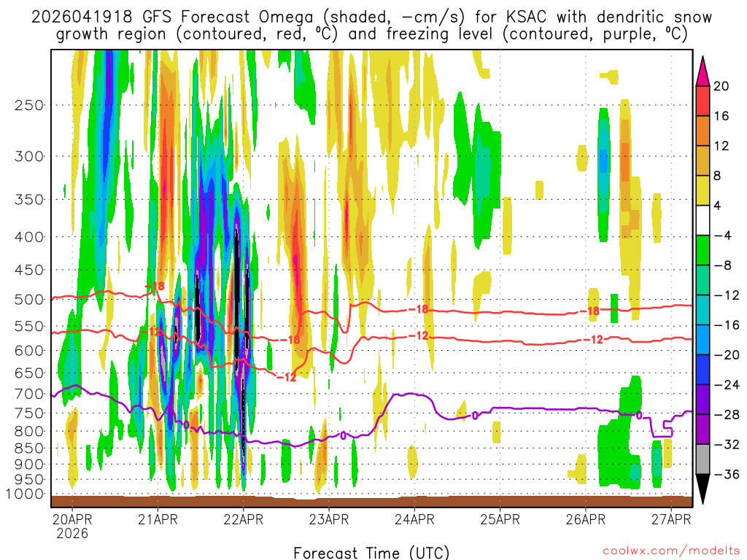Click the 850 pressure level label

(x=29, y=448)
